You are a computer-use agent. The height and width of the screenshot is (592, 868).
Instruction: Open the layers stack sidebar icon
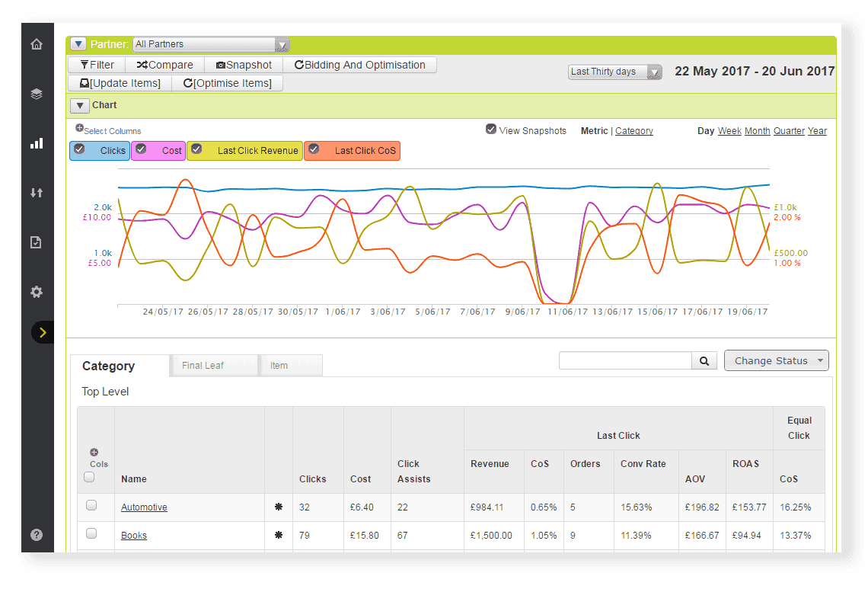37,94
